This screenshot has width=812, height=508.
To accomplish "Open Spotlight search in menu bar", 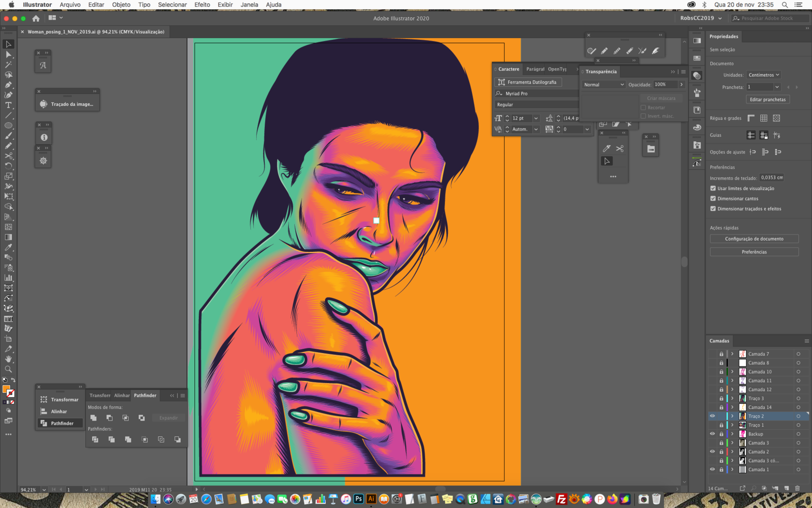I will coord(785,5).
